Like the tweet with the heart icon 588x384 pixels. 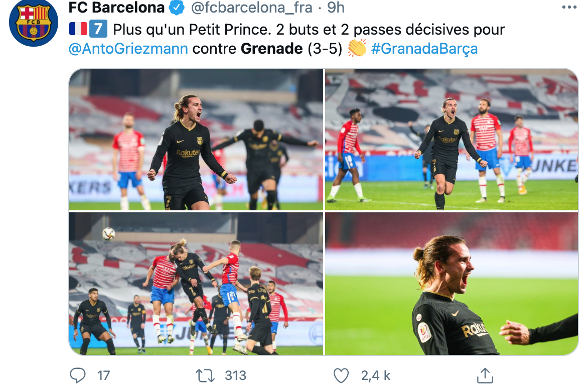click(x=341, y=375)
